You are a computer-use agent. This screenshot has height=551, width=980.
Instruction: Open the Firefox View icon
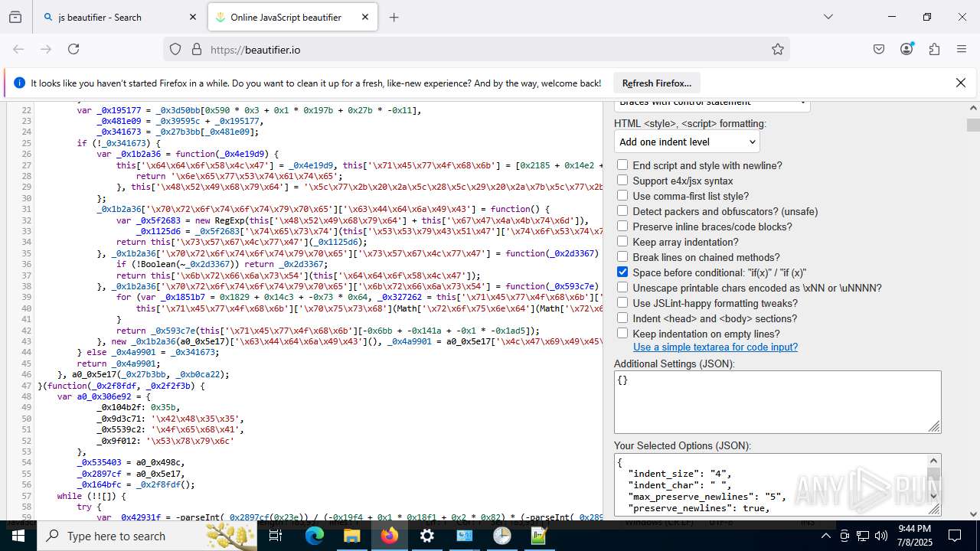point(15,17)
